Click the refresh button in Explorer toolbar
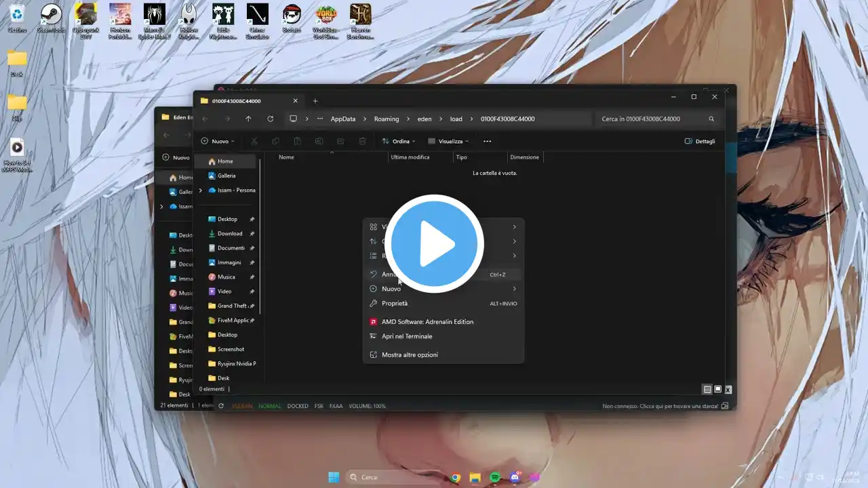 tap(270, 119)
